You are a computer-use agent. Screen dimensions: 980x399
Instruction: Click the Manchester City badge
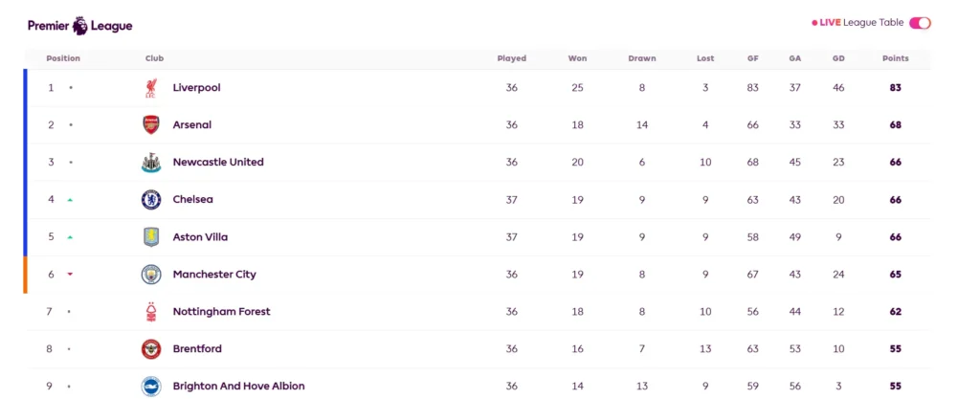coord(150,274)
